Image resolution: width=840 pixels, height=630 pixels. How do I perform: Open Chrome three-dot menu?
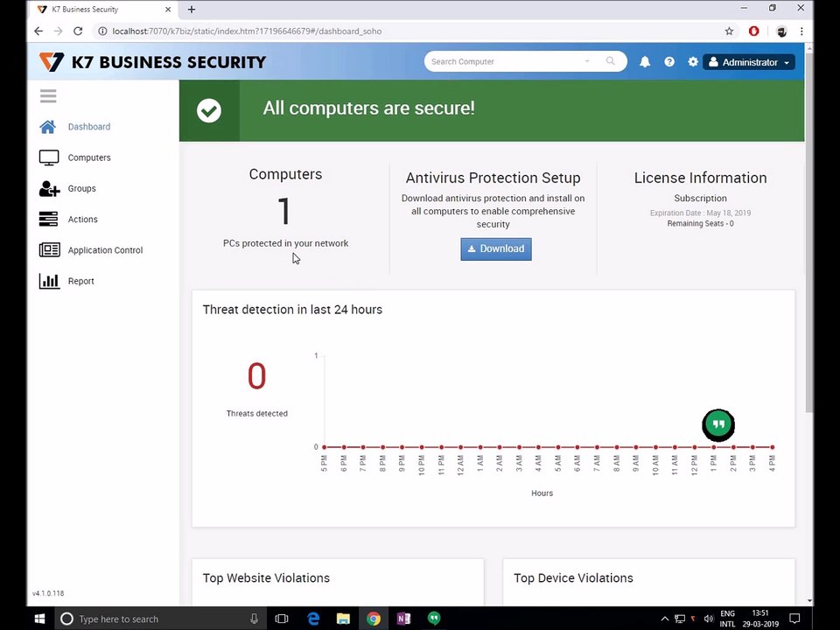tap(801, 31)
